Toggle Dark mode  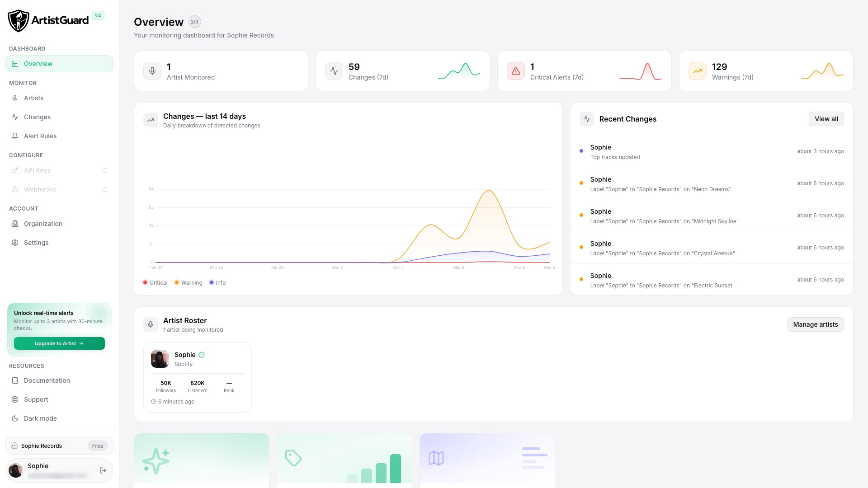40,418
